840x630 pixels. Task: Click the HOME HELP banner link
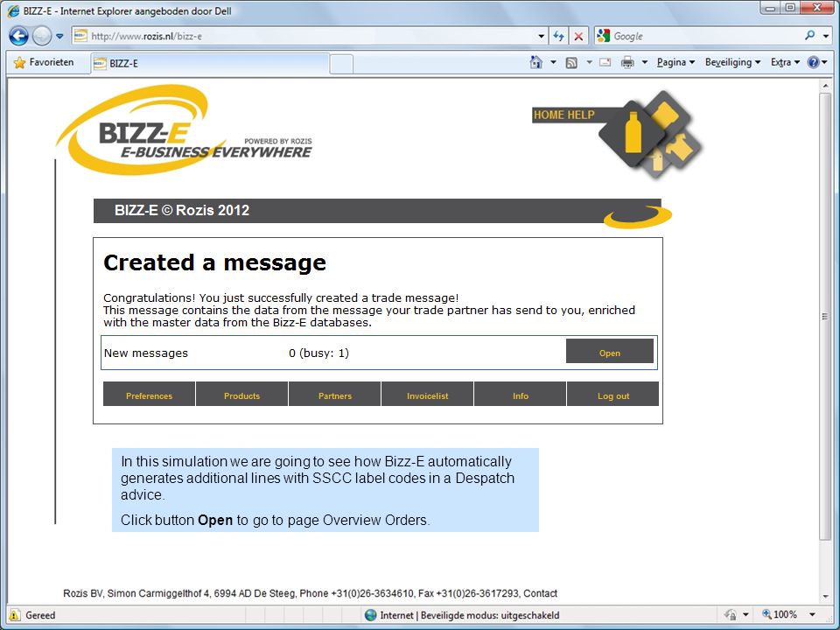tap(563, 115)
